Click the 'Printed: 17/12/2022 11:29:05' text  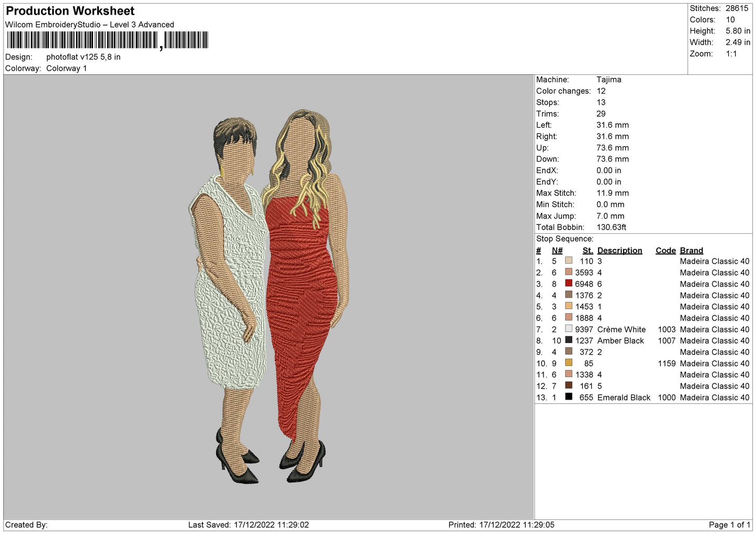coord(501,525)
